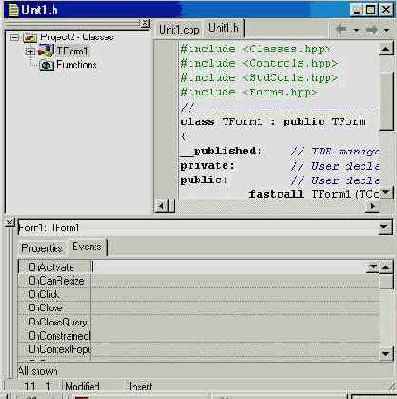Click the TForm1 class icon in tree
Viewport: 397px width, 399px height.
[46, 51]
